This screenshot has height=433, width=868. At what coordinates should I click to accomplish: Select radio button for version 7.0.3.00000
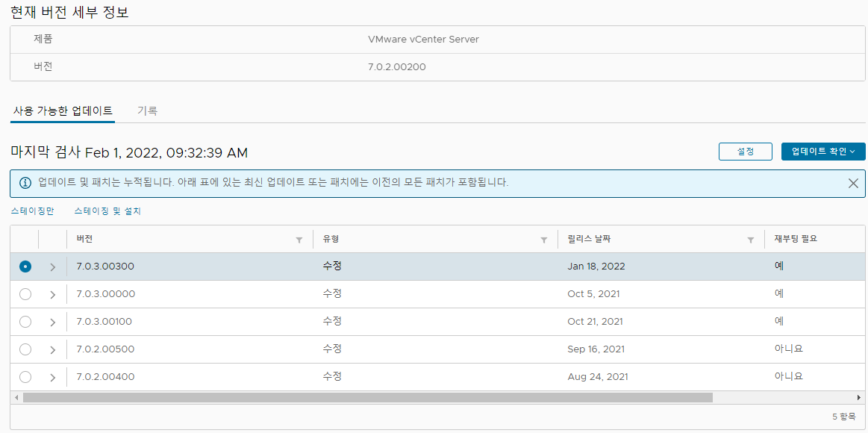25,294
